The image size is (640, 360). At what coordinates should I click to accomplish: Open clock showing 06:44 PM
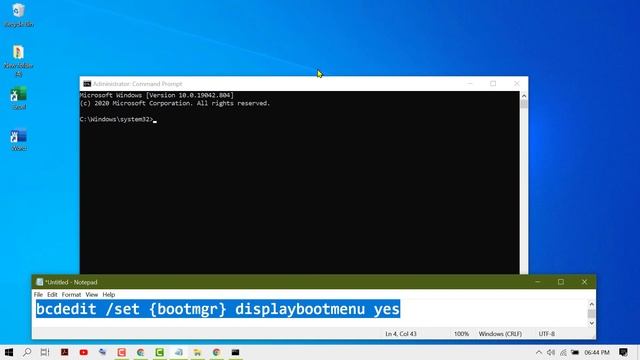(597, 352)
